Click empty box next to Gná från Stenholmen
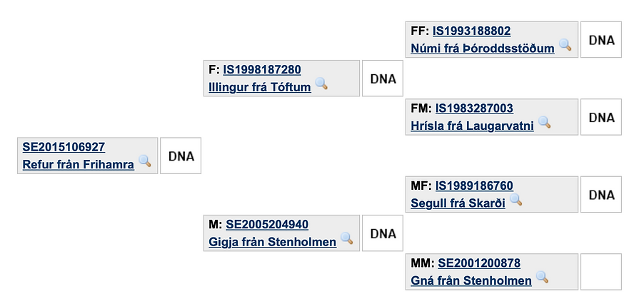 click(x=601, y=271)
